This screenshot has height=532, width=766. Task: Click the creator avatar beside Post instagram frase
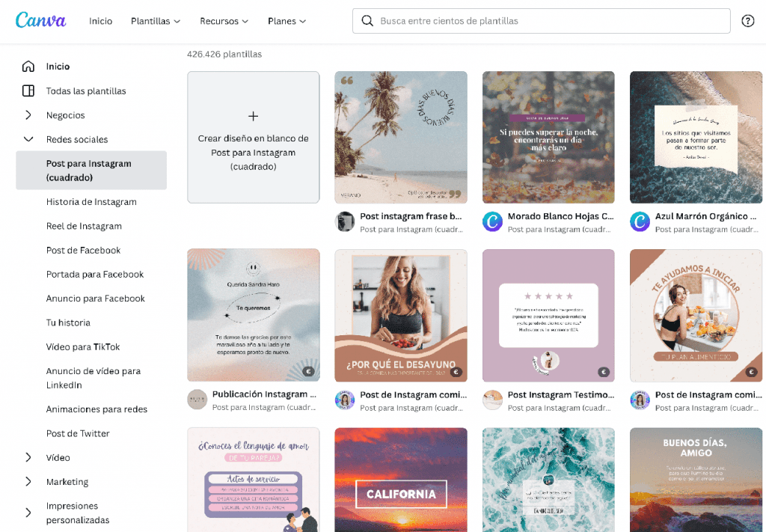[x=345, y=221]
